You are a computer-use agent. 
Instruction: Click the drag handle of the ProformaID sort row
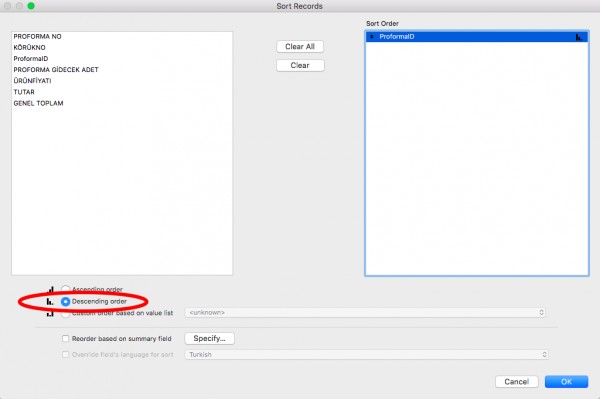(372, 37)
